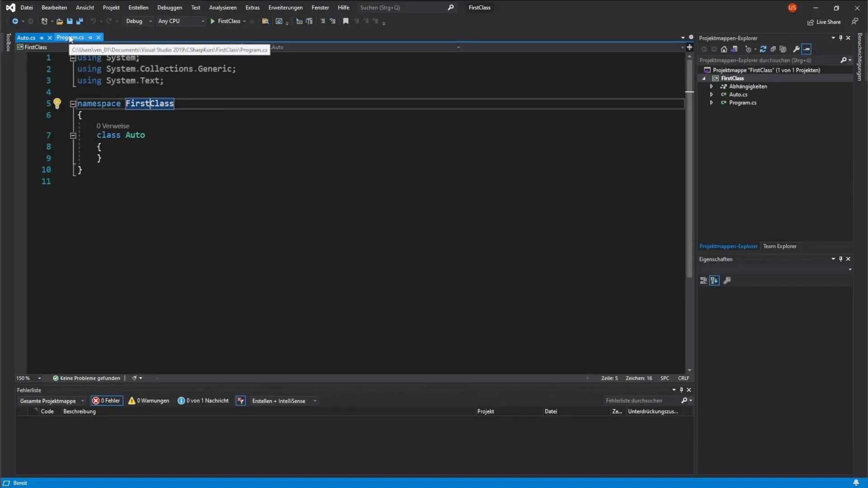The image size is (868, 488).
Task: Collapse the namespace FirstClass code block
Action: (73, 104)
